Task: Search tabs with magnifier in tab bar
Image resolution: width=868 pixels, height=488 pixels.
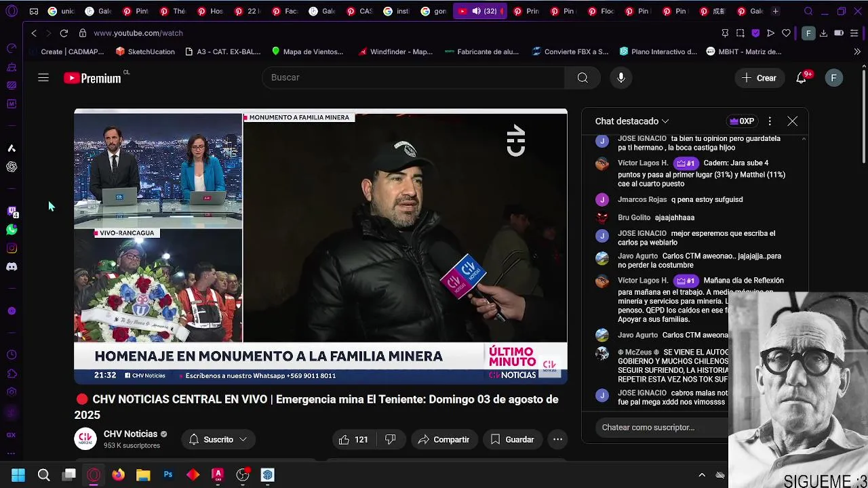Action: coord(808,12)
